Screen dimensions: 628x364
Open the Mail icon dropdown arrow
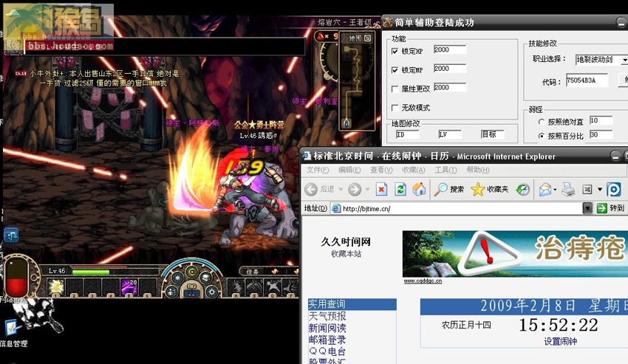(x=555, y=190)
